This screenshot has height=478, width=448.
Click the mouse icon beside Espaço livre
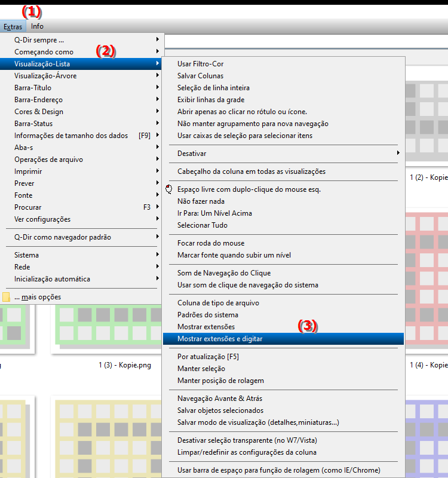(168, 189)
